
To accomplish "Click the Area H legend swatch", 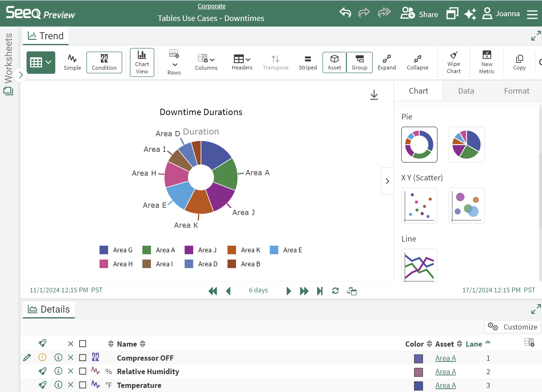I will click(104, 264).
